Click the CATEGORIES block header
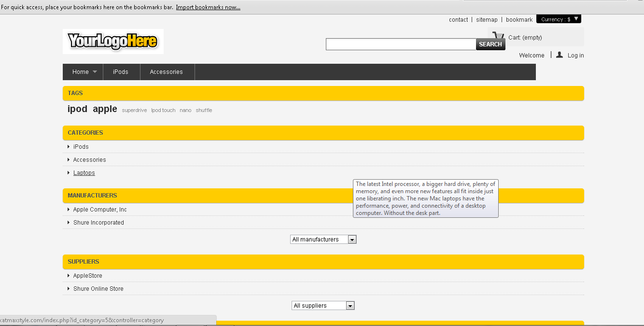The image size is (644, 326). pos(323,133)
